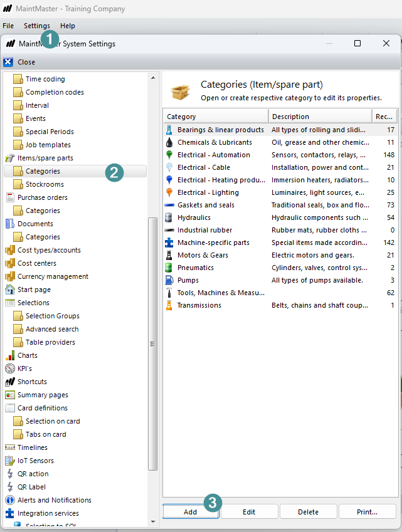
Task: Click the Pneumatics green cylinder icon
Action: coord(169,268)
